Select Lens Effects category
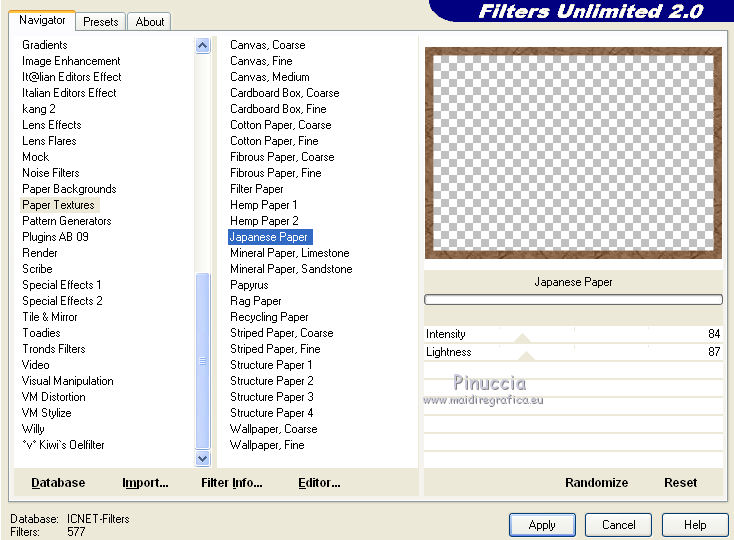This screenshot has width=734, height=540. coord(52,125)
